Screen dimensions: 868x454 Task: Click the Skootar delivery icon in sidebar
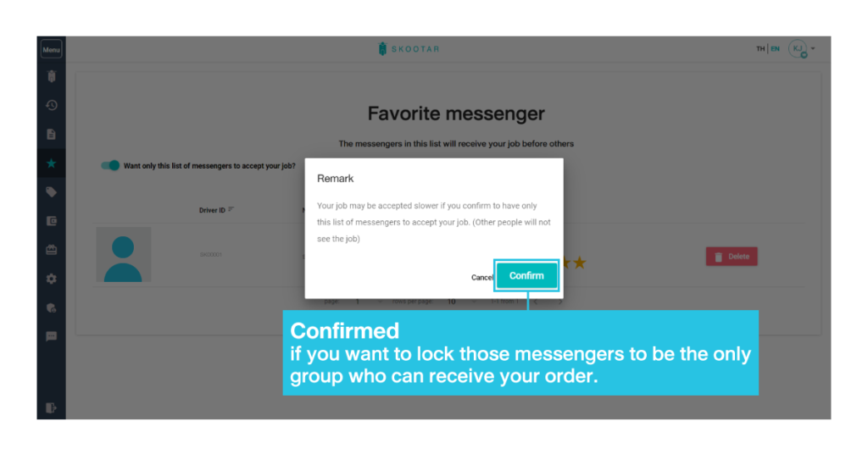(x=52, y=76)
